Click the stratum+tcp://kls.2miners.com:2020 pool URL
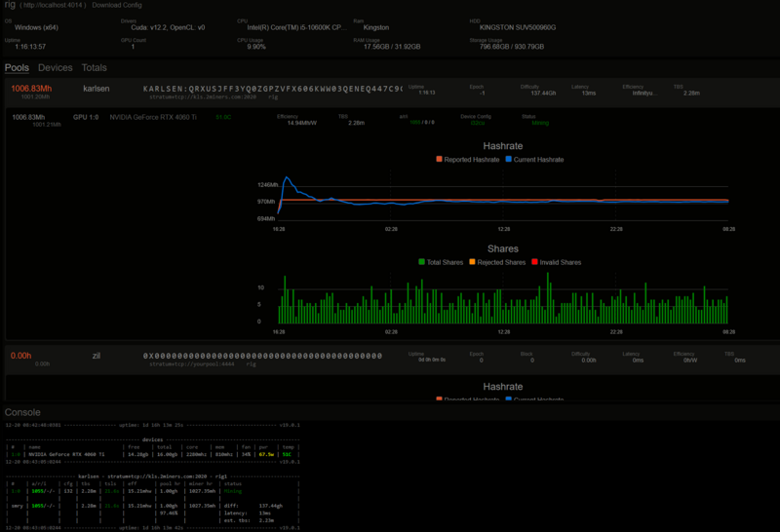 click(x=203, y=97)
